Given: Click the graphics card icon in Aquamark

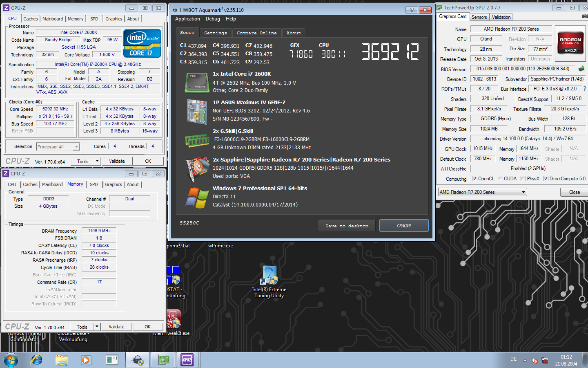Looking at the screenshot, I should tap(197, 168).
